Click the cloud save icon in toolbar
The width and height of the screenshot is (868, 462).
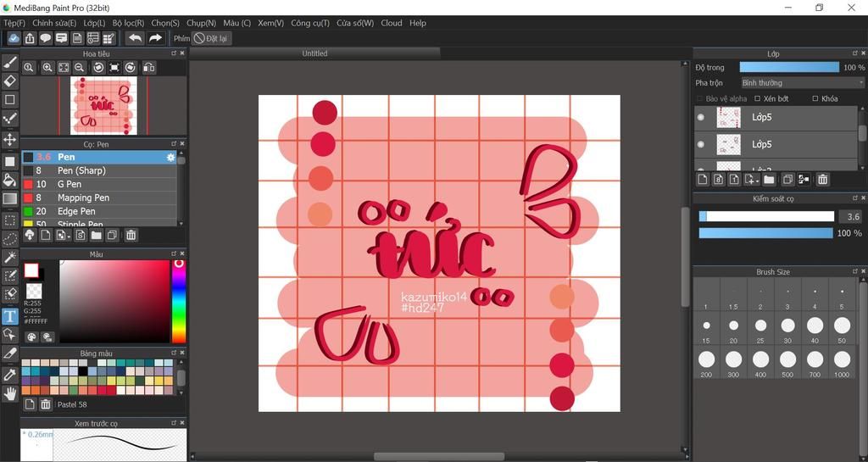click(14, 38)
